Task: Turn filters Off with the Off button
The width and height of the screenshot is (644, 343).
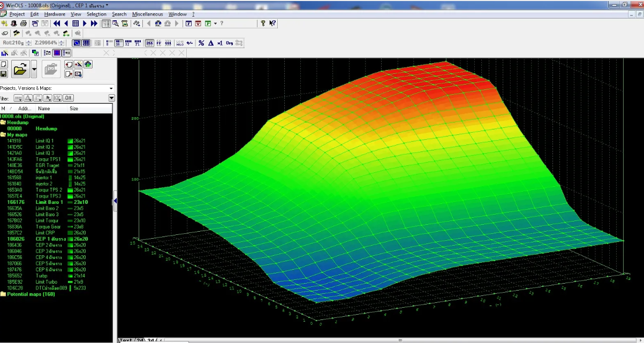Action: (68, 98)
